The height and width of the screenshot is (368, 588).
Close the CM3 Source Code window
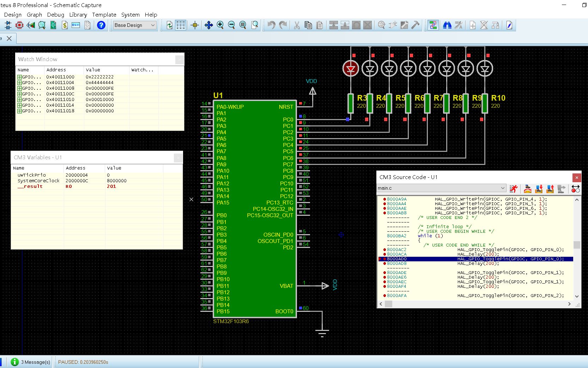coord(576,177)
